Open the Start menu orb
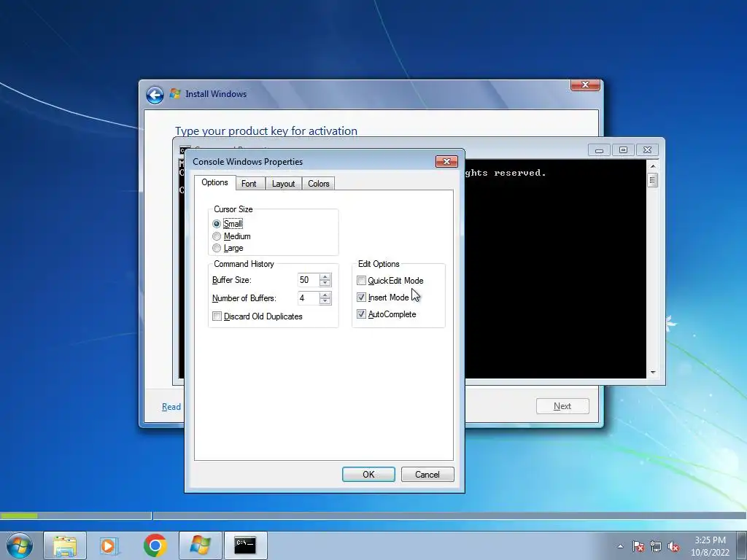747x560 pixels. (x=20, y=545)
